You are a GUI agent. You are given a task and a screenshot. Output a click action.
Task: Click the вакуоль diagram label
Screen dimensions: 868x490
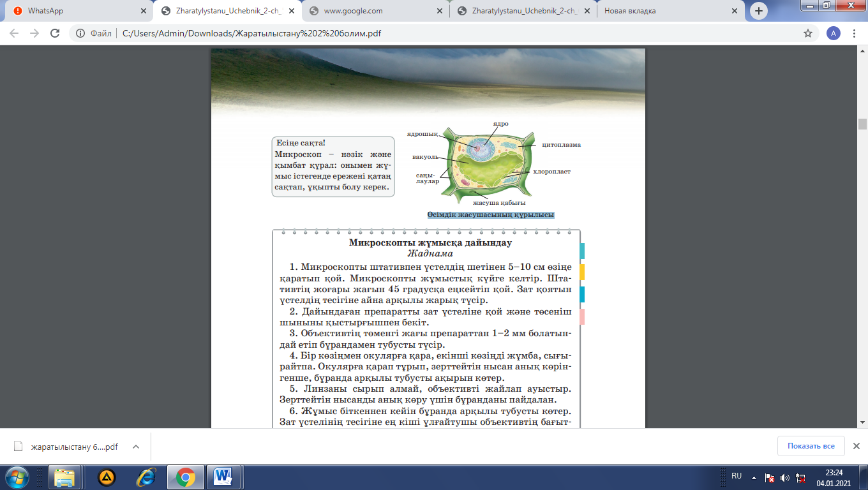pyautogui.click(x=425, y=156)
